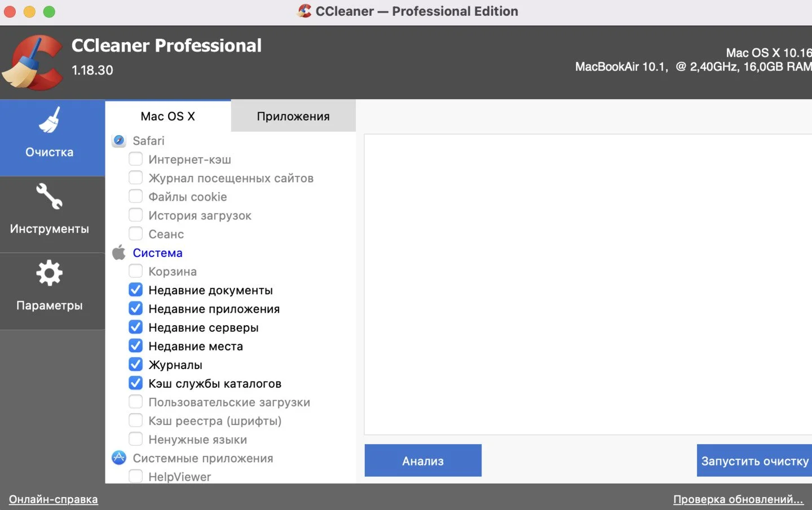Select the Safari group heading
The height and width of the screenshot is (510, 812).
tap(149, 140)
